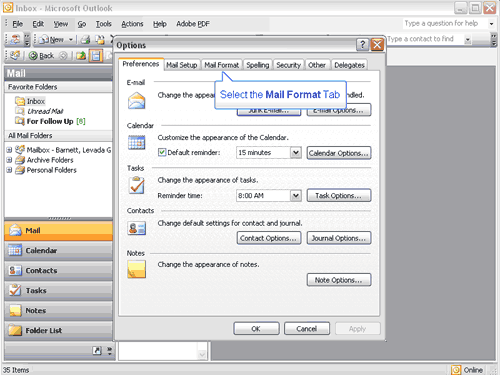Open the 15 minutes reminder dropdown

point(295,153)
